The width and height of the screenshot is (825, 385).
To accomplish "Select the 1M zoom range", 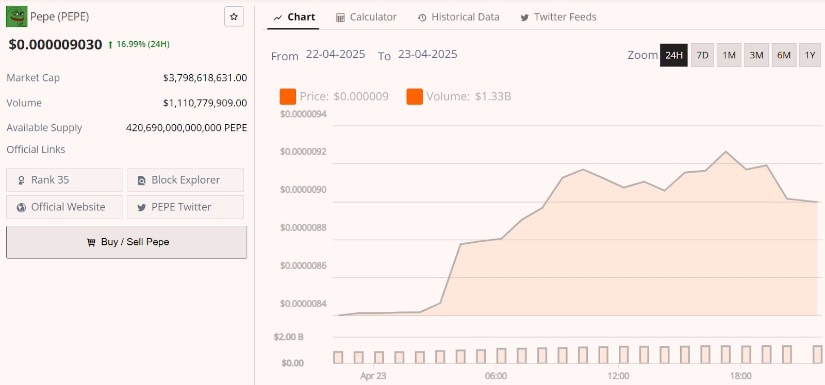I will [729, 55].
